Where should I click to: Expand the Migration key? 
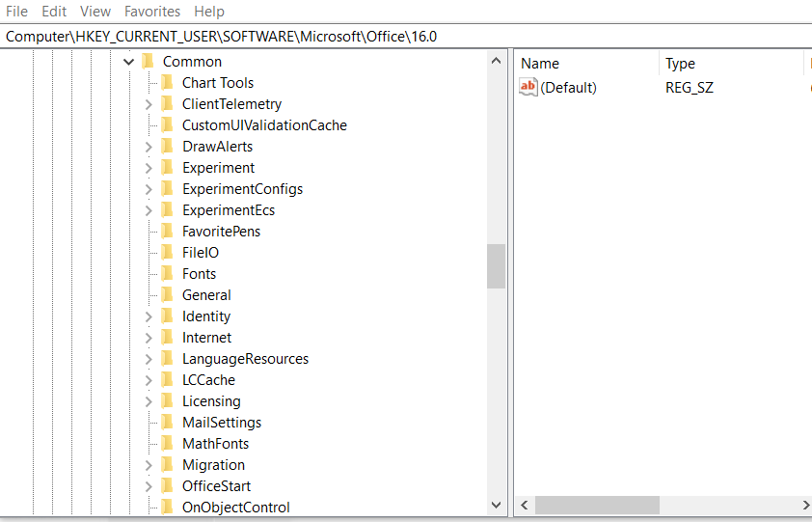coord(149,465)
